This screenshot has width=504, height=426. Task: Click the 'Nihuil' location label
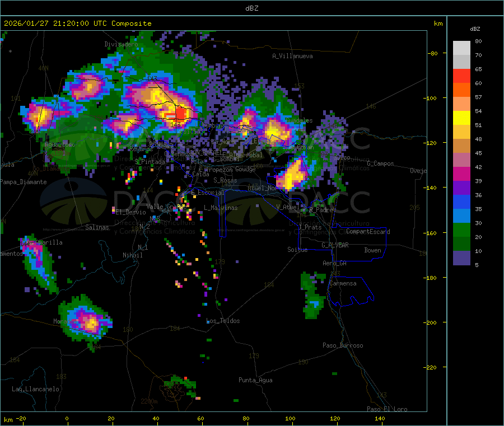point(133,255)
